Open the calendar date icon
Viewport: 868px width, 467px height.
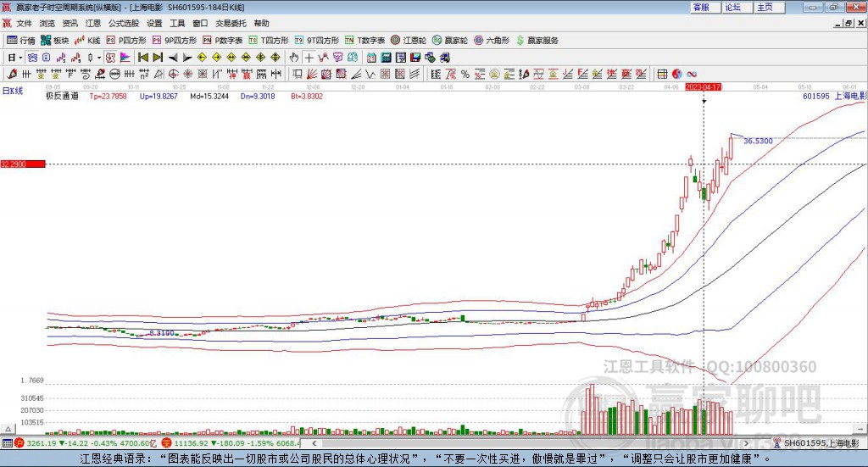pyautogui.click(x=371, y=58)
